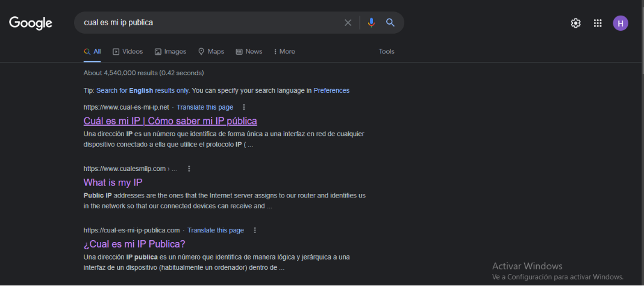
Task: Clear the search query with X icon
Action: [x=348, y=22]
